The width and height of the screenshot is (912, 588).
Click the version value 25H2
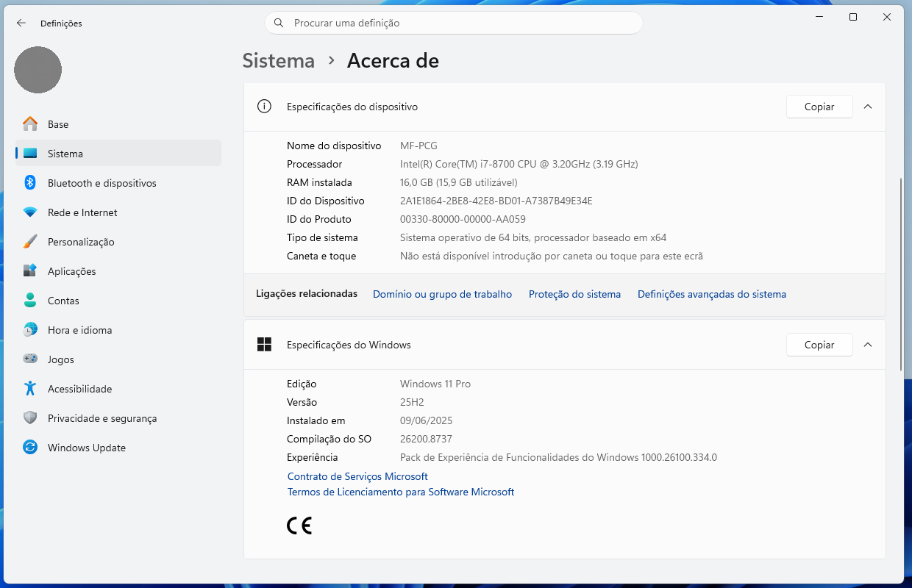[412, 402]
